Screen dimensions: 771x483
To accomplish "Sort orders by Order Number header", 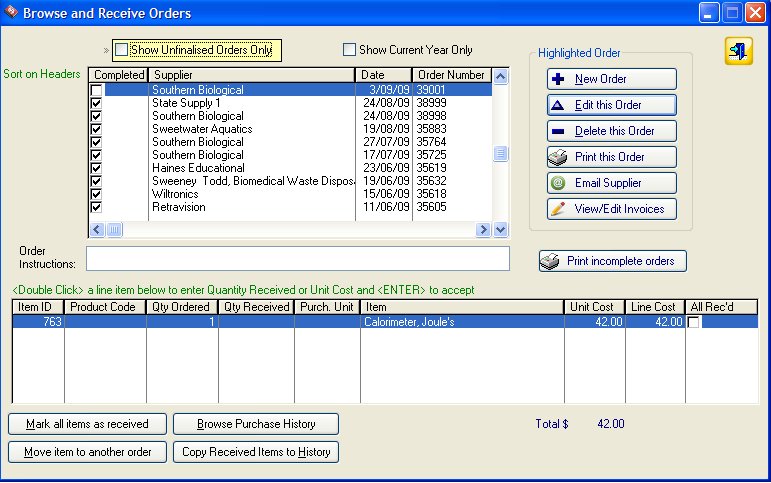I will 450,75.
